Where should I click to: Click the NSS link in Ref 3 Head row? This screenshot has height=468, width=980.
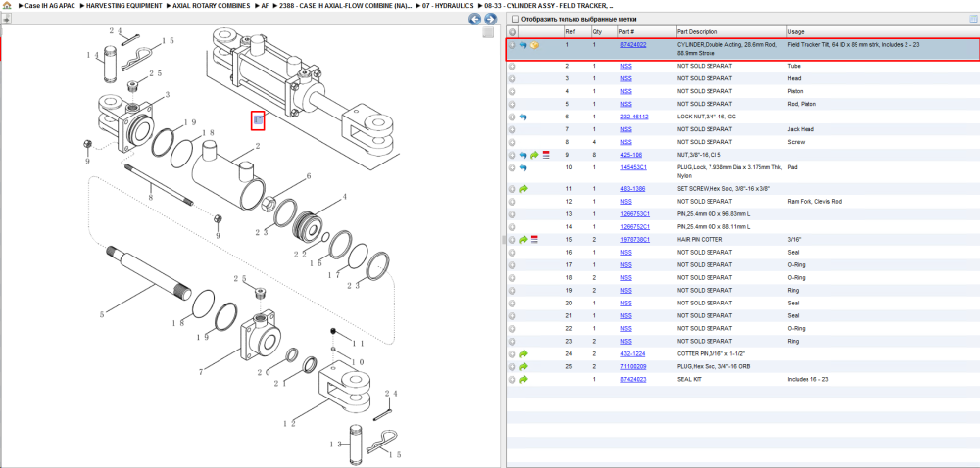pyautogui.click(x=625, y=78)
